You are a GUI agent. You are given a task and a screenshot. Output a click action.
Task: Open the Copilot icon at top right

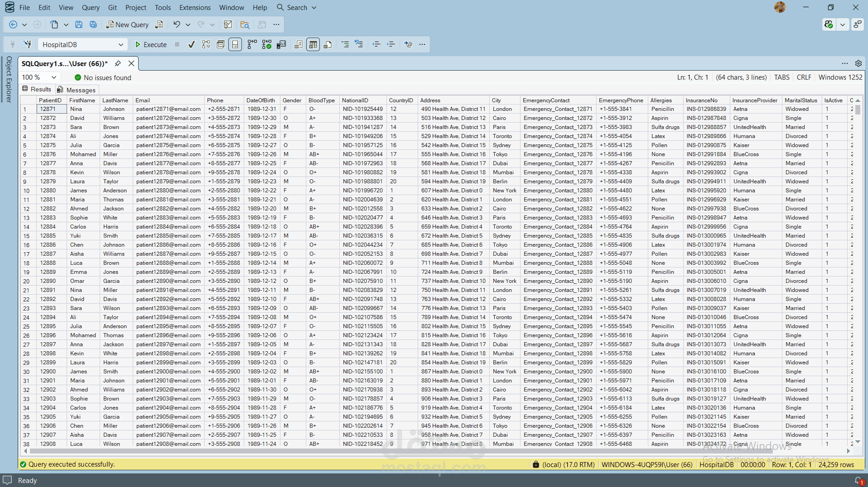pyautogui.click(x=829, y=24)
